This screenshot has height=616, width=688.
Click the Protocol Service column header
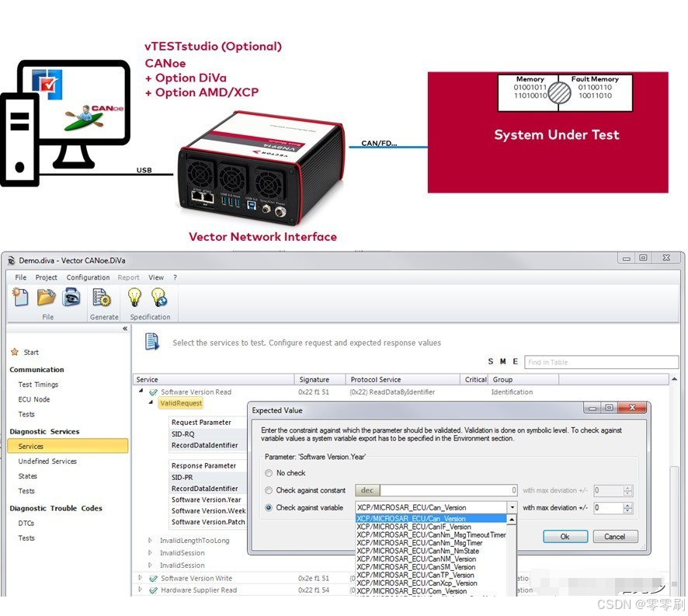tap(402, 380)
